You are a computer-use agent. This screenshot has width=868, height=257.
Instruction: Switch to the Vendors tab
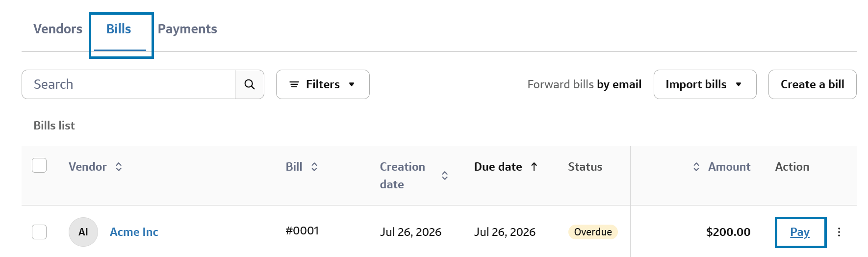coord(58,29)
